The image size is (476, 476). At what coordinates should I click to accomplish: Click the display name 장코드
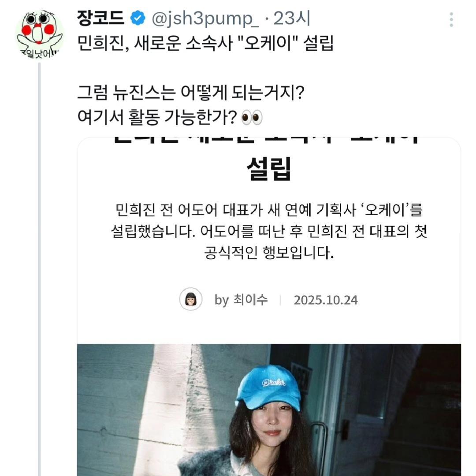(x=100, y=18)
